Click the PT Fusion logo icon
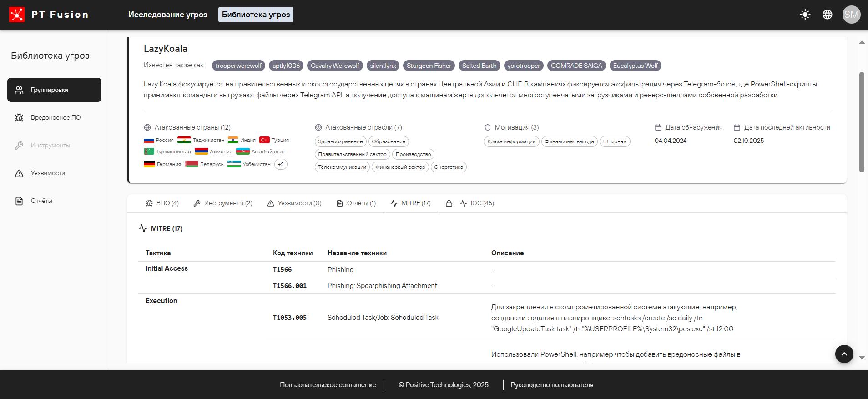 pos(17,15)
